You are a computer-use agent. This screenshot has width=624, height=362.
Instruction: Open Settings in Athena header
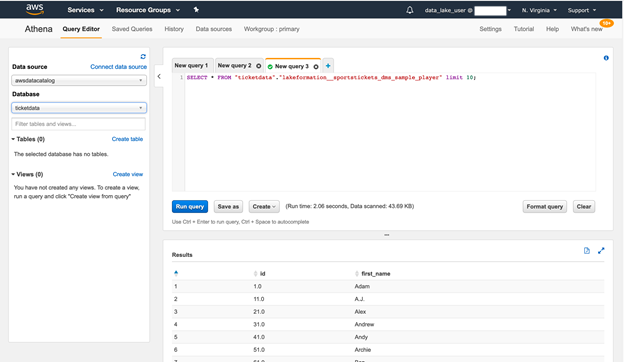point(490,29)
